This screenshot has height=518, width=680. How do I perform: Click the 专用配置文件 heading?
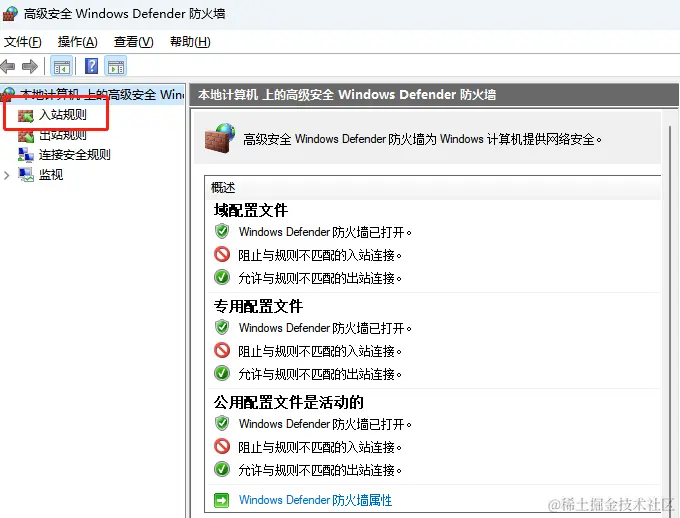coord(258,306)
